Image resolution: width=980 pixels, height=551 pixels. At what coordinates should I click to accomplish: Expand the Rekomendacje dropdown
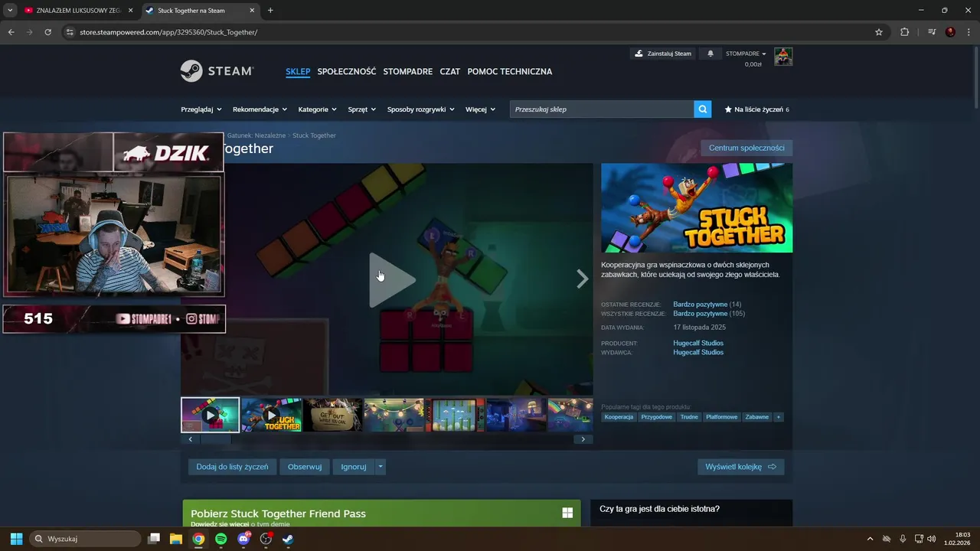(260, 109)
